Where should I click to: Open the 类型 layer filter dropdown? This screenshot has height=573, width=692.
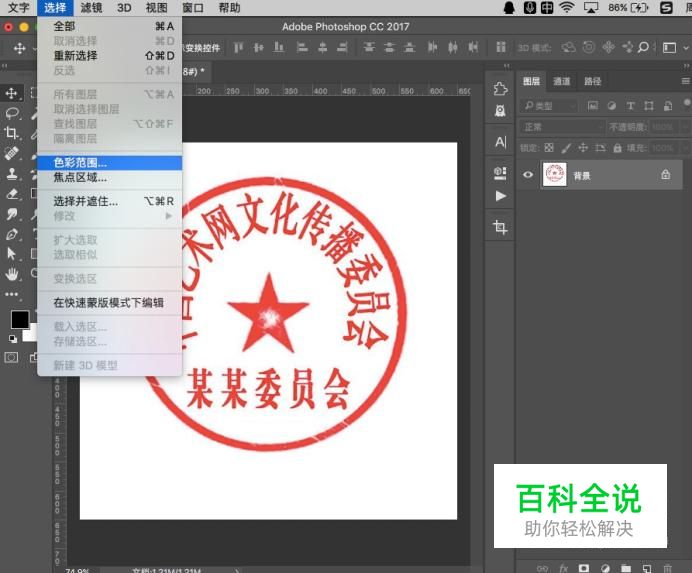pos(549,106)
